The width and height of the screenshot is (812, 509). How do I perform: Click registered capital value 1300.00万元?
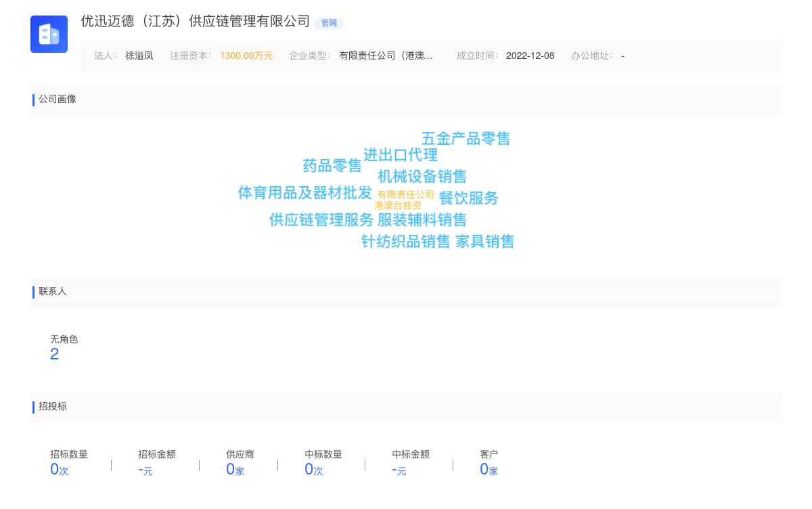tap(246, 56)
